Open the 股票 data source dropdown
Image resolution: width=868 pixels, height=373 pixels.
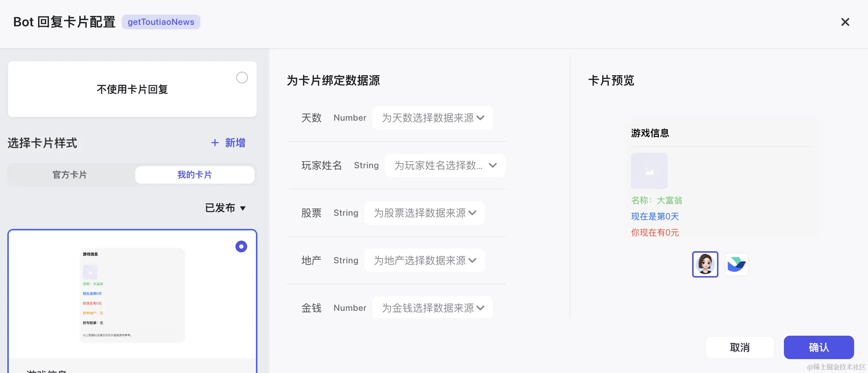click(424, 213)
